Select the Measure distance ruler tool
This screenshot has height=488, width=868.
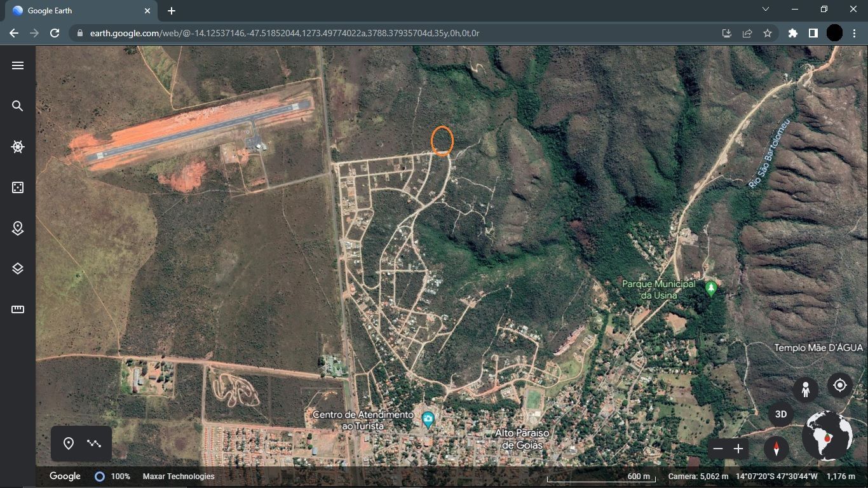pyautogui.click(x=18, y=309)
